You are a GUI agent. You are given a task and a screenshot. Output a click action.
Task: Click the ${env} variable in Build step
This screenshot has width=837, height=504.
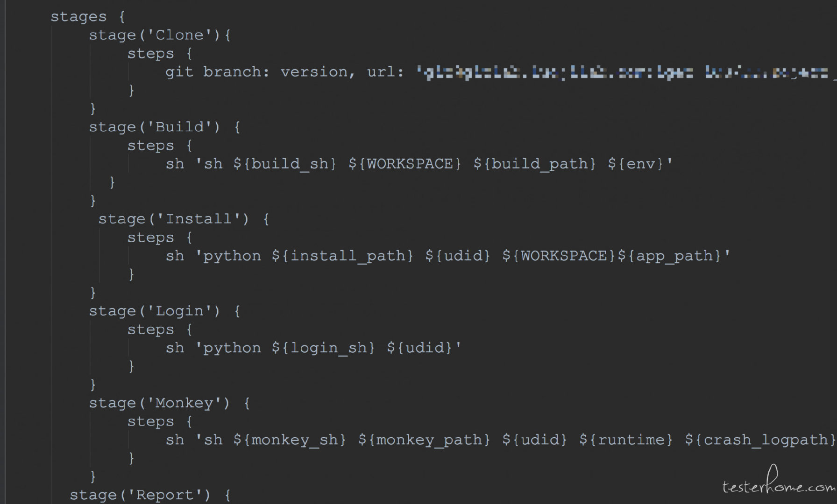point(636,164)
